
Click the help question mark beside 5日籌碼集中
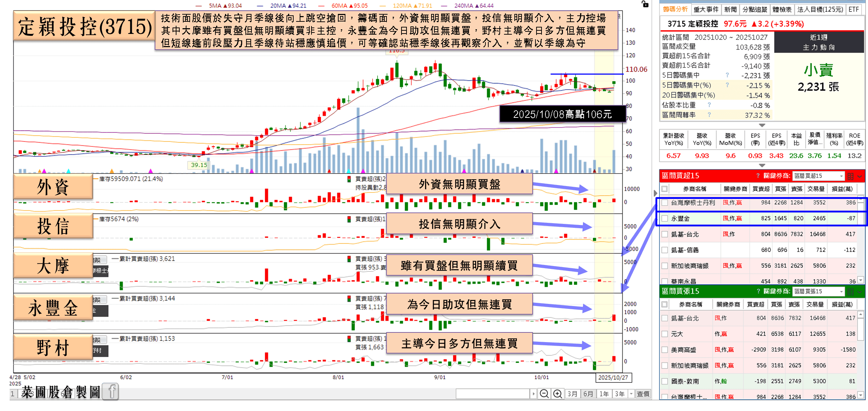[x=727, y=75]
